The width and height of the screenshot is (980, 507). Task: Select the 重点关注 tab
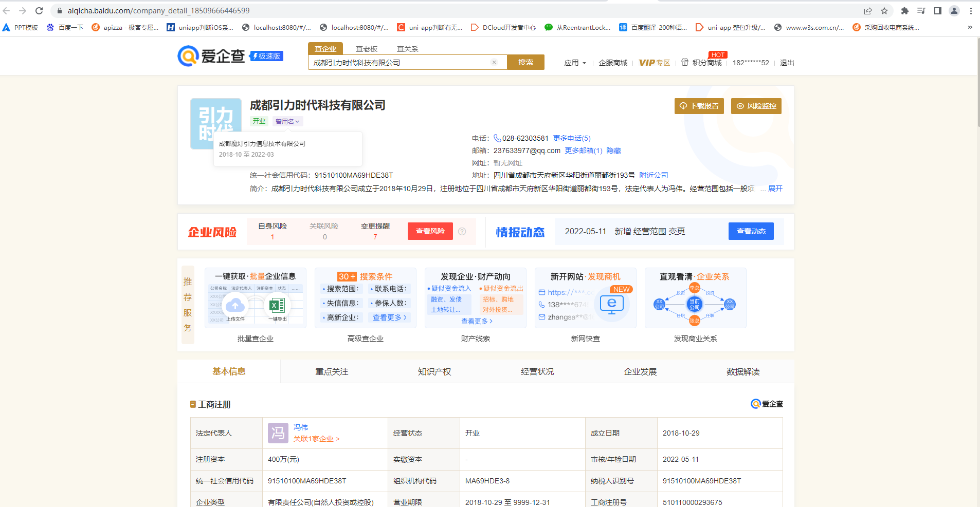pos(332,371)
